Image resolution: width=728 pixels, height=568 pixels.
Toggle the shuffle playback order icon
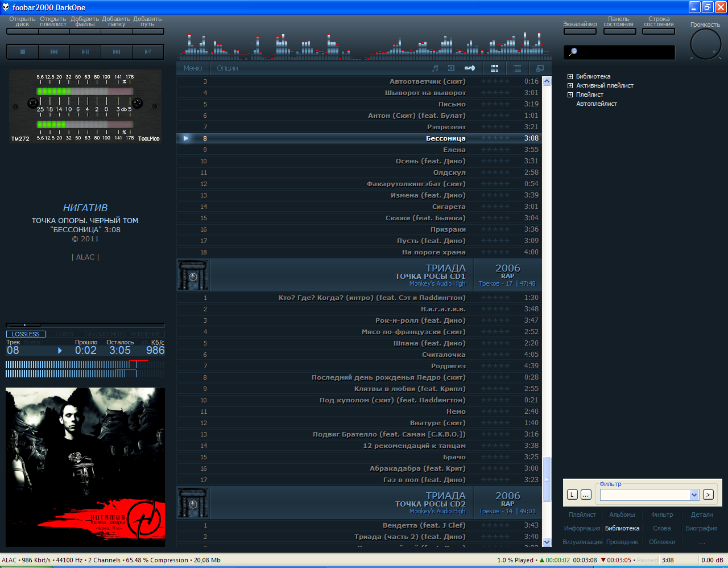point(470,68)
